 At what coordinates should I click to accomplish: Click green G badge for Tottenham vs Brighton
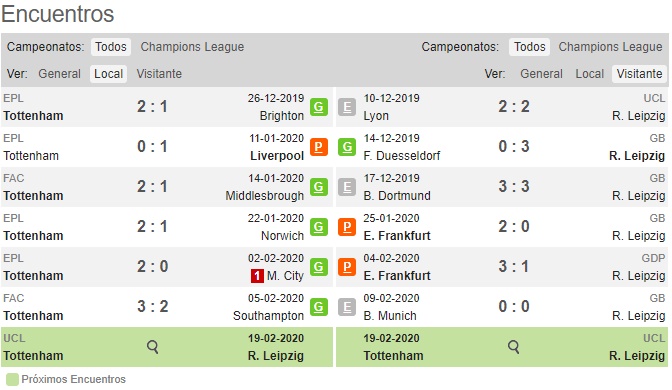tap(319, 107)
